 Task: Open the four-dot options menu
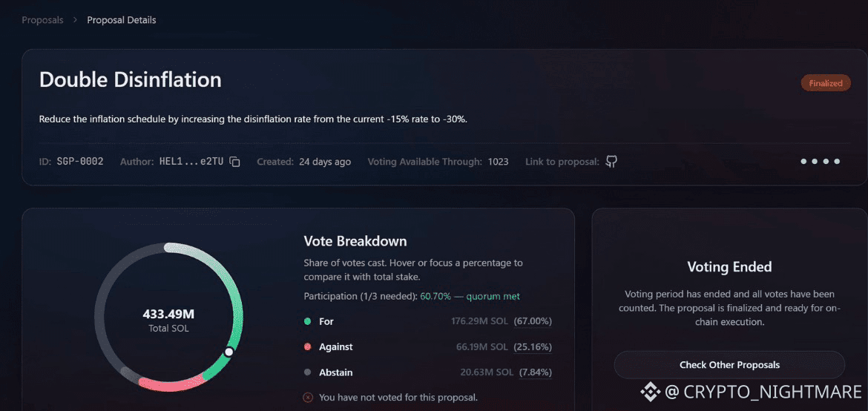pos(821,162)
